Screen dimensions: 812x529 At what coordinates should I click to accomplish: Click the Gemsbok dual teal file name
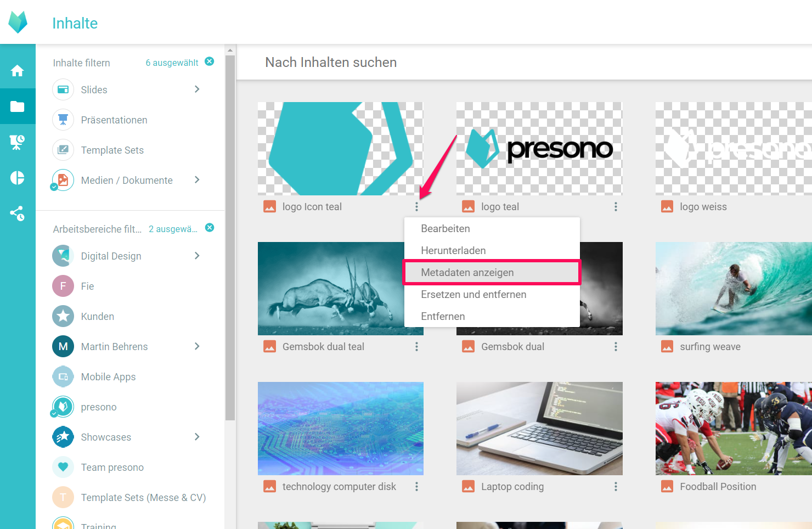tap(323, 346)
